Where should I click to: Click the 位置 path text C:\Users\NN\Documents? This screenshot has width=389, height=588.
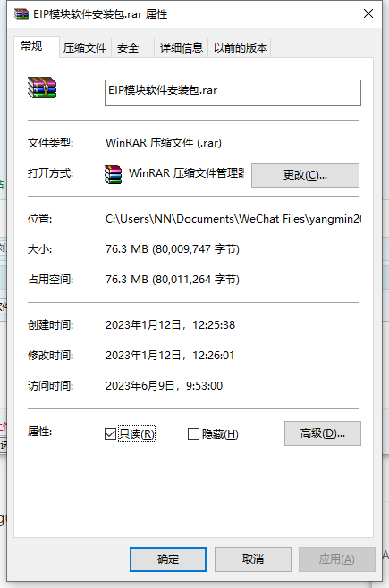pyautogui.click(x=170, y=219)
